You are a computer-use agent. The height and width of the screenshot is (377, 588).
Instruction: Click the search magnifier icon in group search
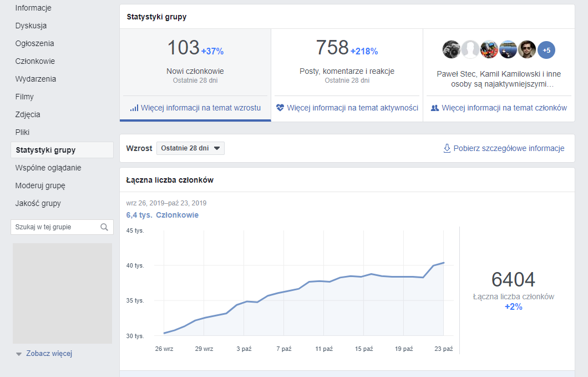[104, 227]
